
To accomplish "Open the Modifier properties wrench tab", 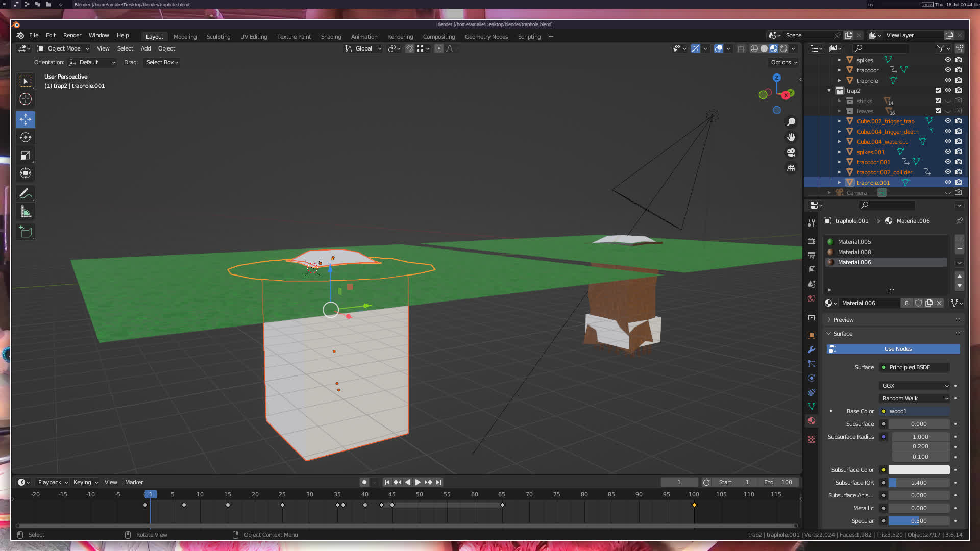I will pos(812,349).
